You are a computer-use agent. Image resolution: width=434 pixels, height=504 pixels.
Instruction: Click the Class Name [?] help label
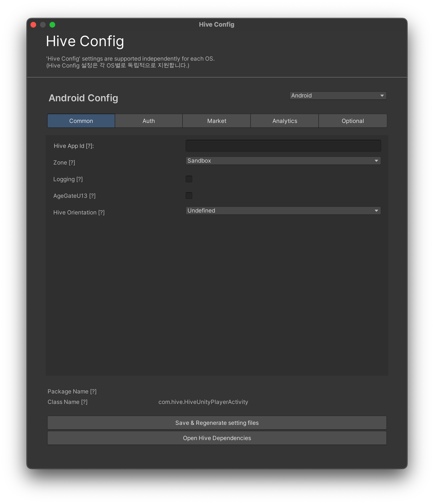coord(67,402)
